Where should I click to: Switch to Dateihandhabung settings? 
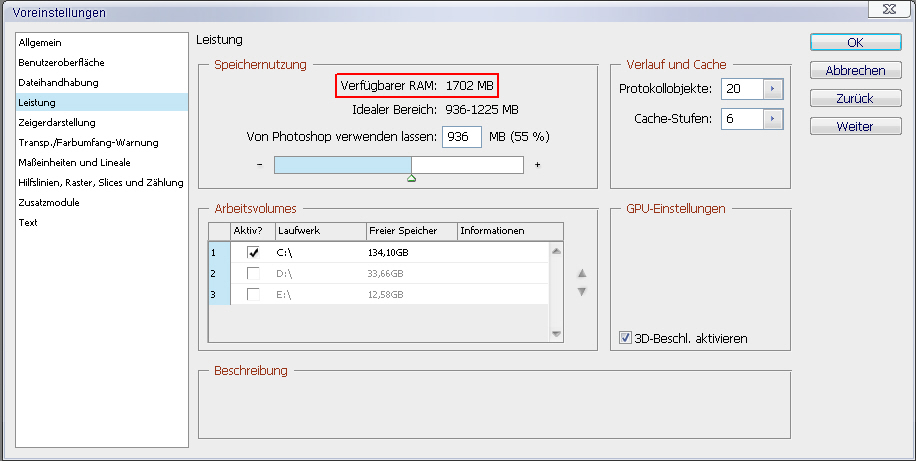pos(58,82)
